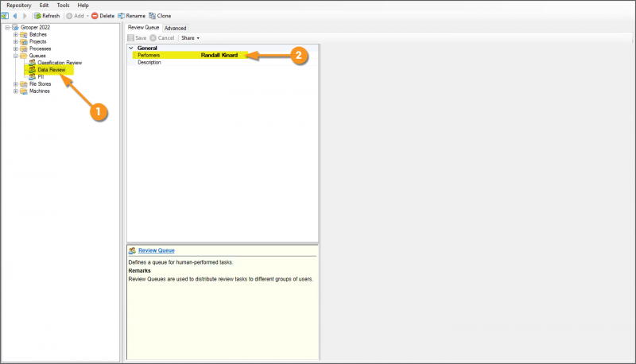Click the Classification Review users icon
Screen dimensions: 636x364
[32, 63]
